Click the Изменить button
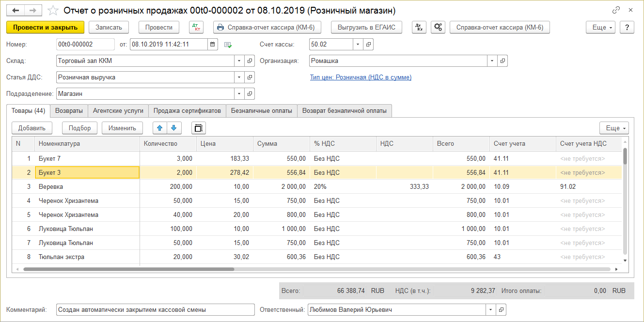 122,128
